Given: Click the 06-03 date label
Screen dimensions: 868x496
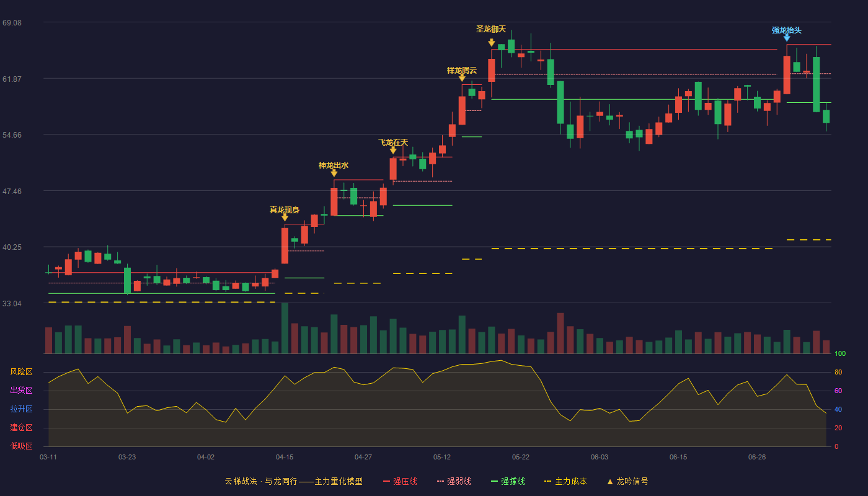Looking at the screenshot, I should click(600, 457).
